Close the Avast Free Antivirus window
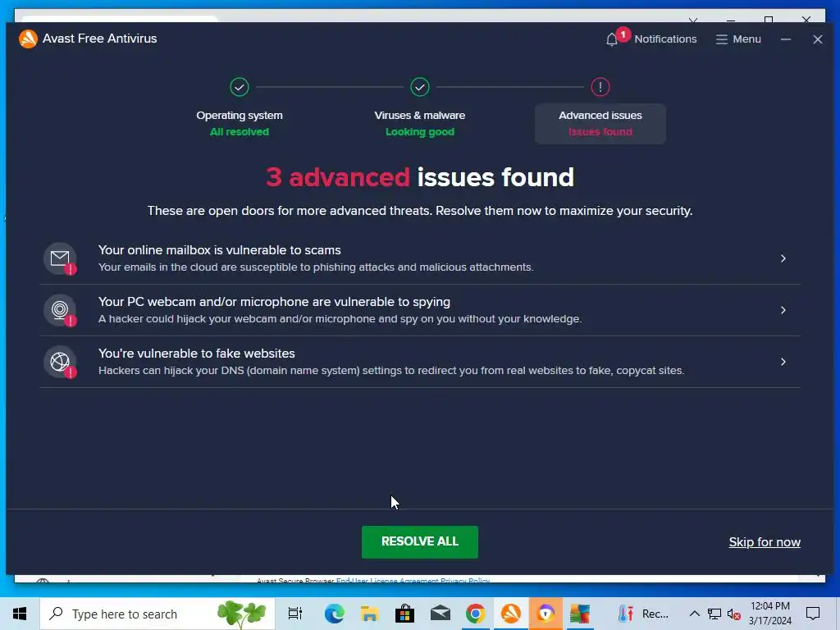Viewport: 840px width, 630px height. point(818,39)
